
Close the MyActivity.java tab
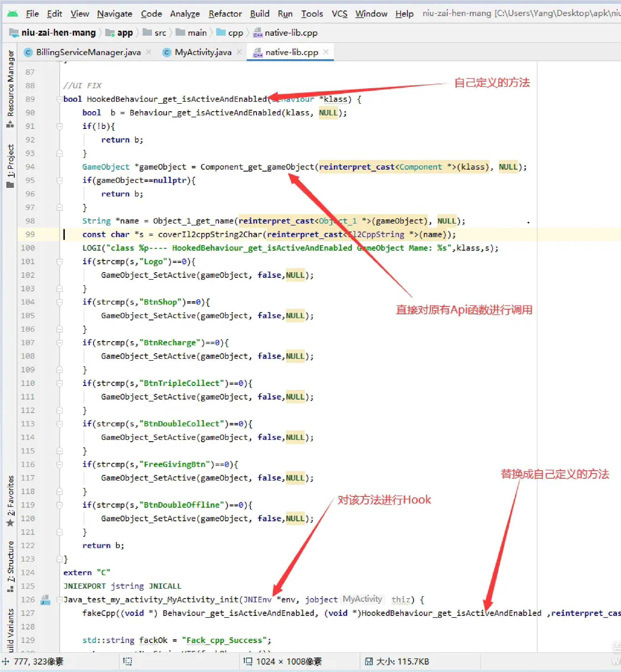click(x=239, y=52)
